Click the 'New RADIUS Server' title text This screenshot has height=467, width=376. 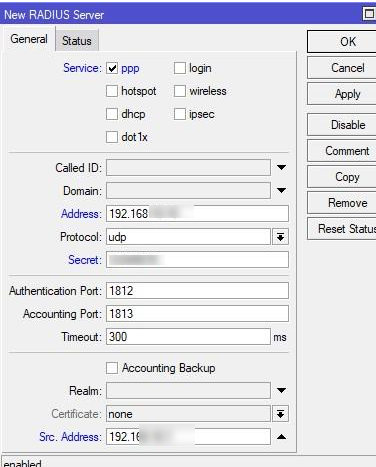coord(54,15)
